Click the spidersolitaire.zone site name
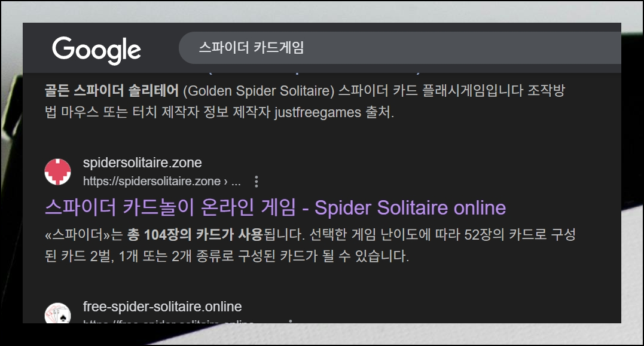 pyautogui.click(x=142, y=163)
